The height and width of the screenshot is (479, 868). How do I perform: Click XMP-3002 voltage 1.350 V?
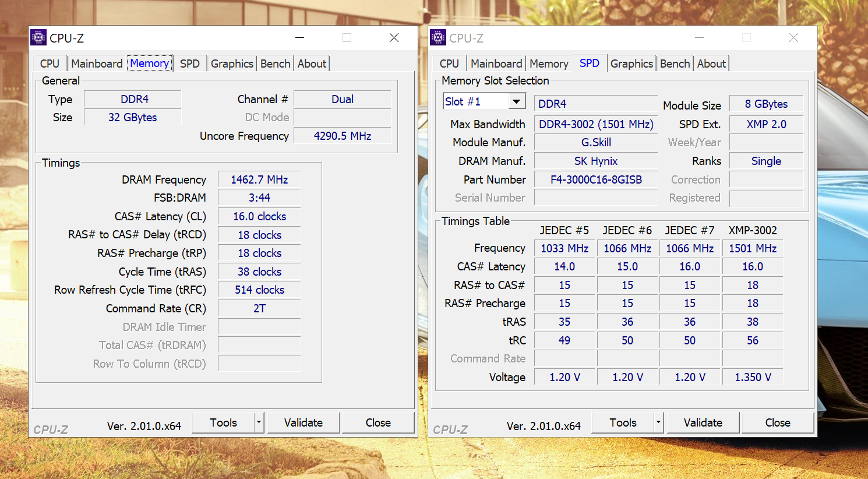(x=753, y=377)
